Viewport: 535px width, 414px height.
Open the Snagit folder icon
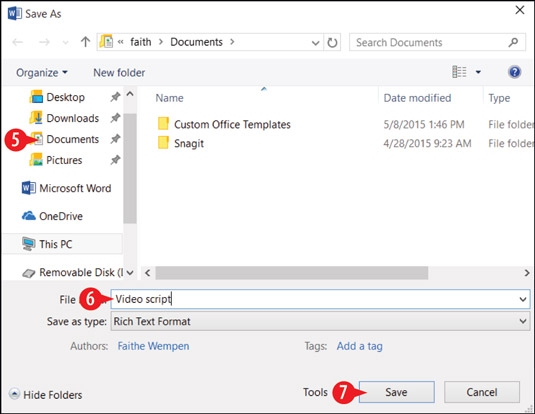point(163,143)
